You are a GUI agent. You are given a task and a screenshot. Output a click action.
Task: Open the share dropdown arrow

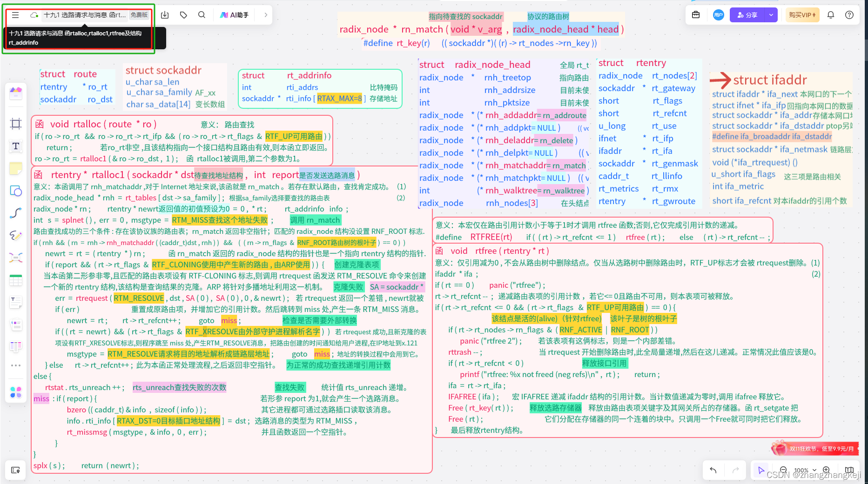point(771,15)
